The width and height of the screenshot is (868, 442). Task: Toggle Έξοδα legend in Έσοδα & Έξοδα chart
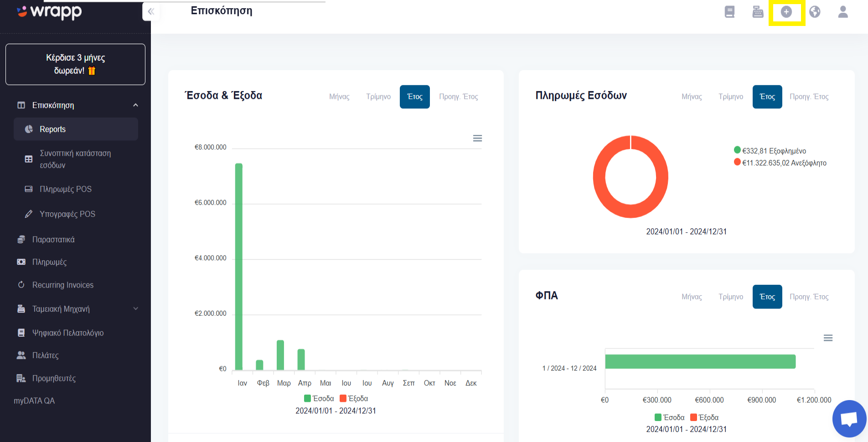[x=354, y=398]
